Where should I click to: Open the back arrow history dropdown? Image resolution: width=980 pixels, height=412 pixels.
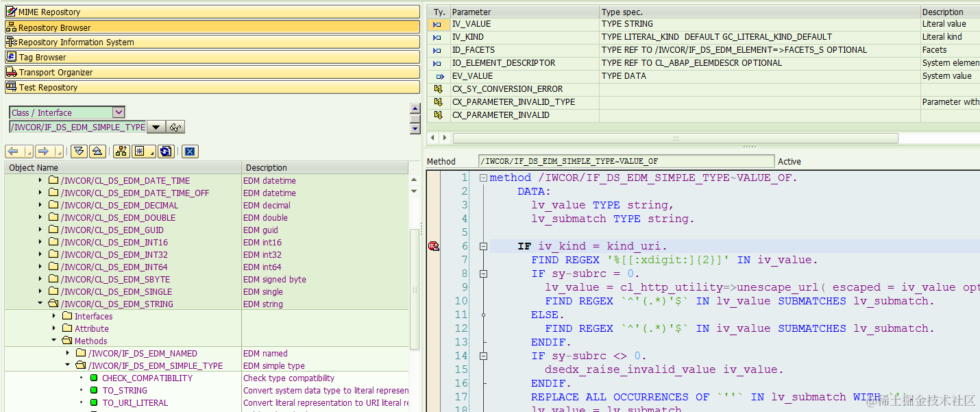pos(29,152)
